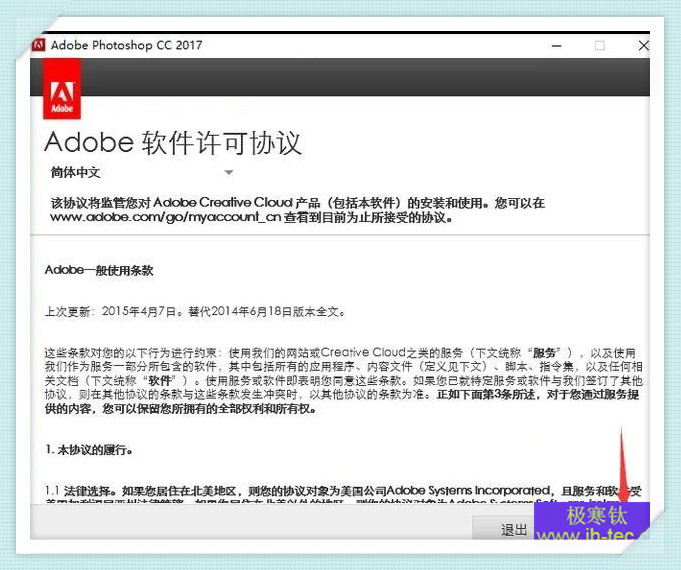Click the paragraph starting 这些条款对您的以下行为
The image size is (681, 570).
[x=343, y=380]
